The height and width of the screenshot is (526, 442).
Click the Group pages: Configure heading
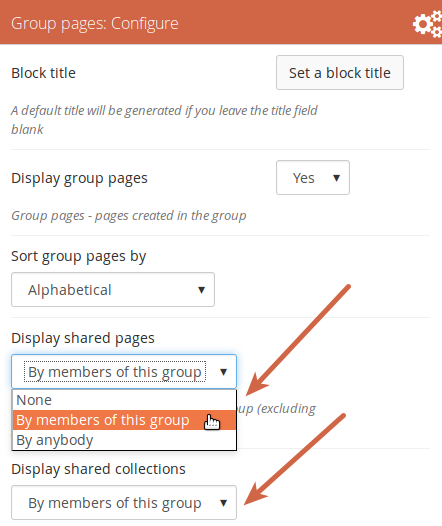coord(95,23)
